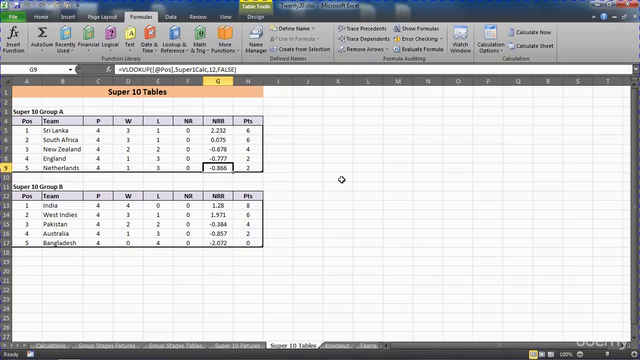Click zoom in plus button

[634, 354]
